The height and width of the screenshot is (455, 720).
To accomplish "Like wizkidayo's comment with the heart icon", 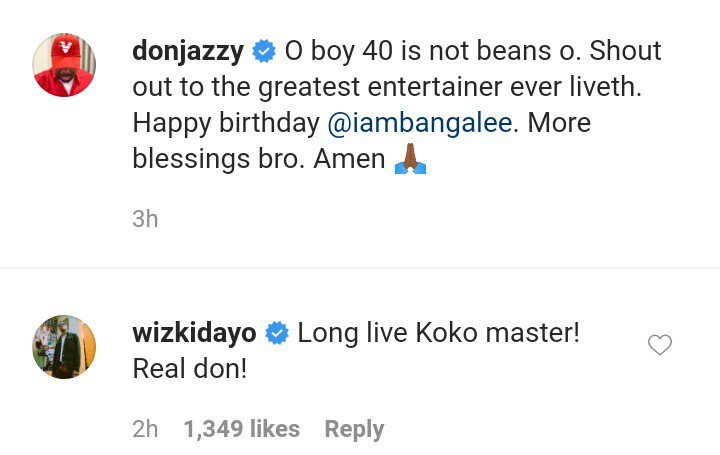I will [x=659, y=345].
